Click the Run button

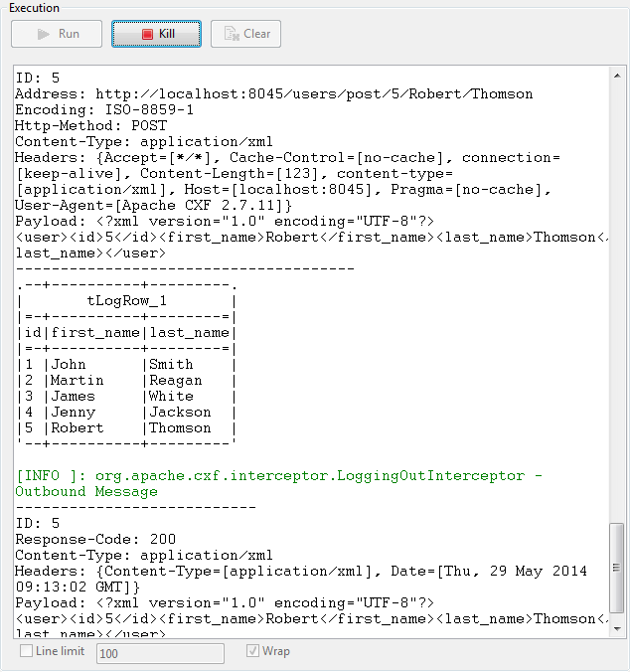(57, 34)
